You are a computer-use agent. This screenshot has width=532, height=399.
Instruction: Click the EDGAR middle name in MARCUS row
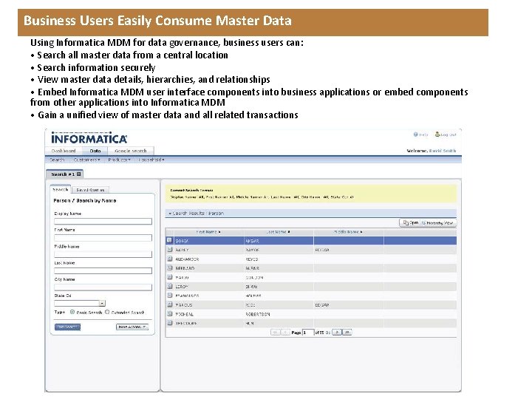(321, 305)
